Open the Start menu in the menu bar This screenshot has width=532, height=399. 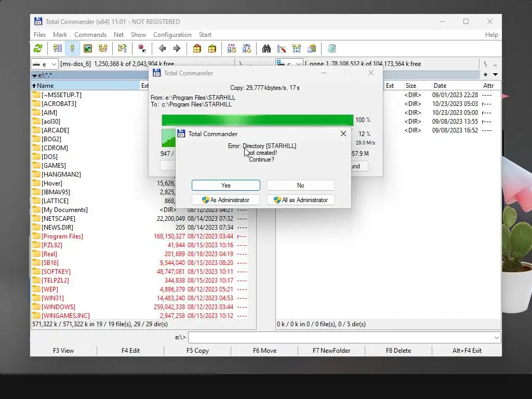pyautogui.click(x=205, y=35)
